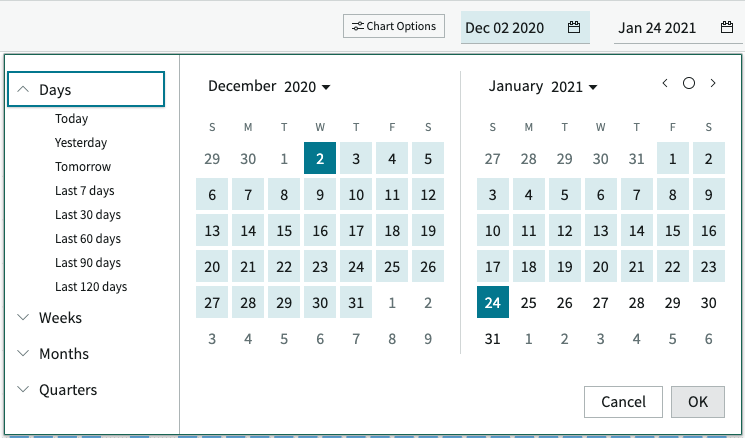The width and height of the screenshot is (745, 438).
Task: Select greyed February 6 in January calendar
Action: (708, 338)
